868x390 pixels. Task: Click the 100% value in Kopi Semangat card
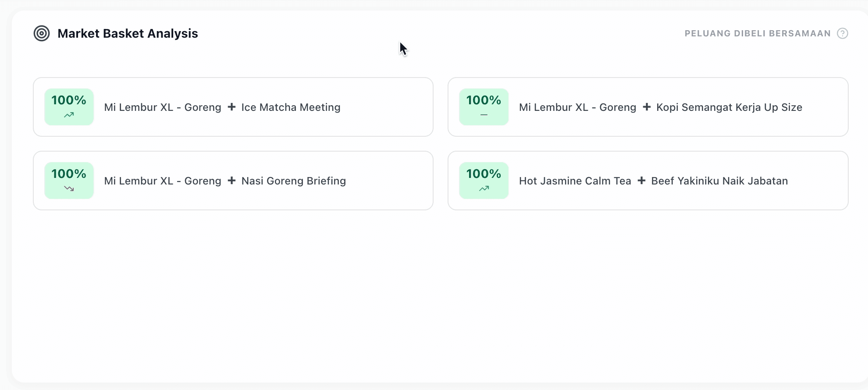(484, 100)
